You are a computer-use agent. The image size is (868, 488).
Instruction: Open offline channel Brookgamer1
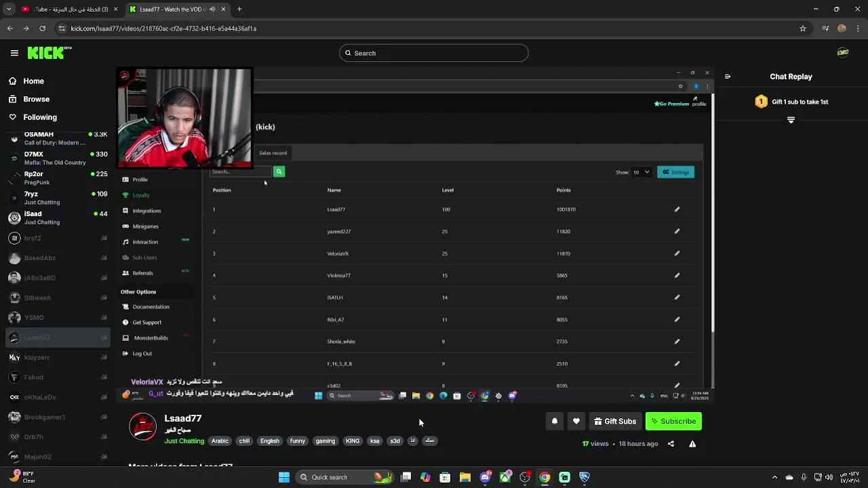point(58,418)
